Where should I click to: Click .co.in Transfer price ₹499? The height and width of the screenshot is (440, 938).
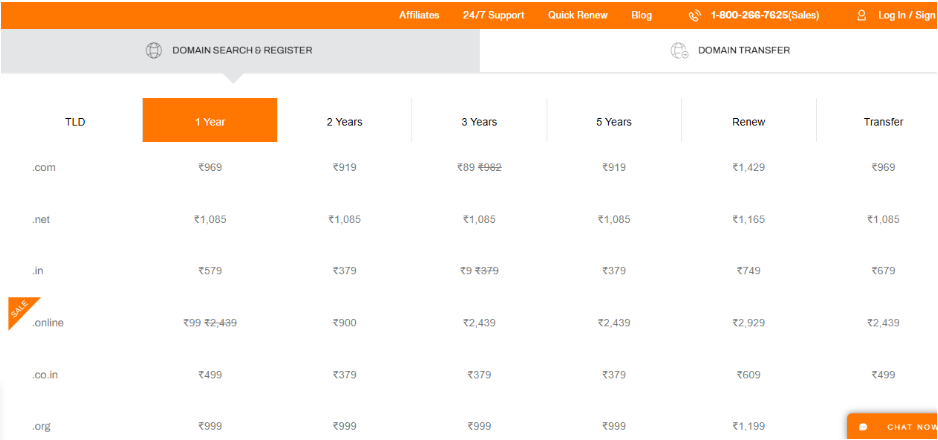click(x=883, y=375)
